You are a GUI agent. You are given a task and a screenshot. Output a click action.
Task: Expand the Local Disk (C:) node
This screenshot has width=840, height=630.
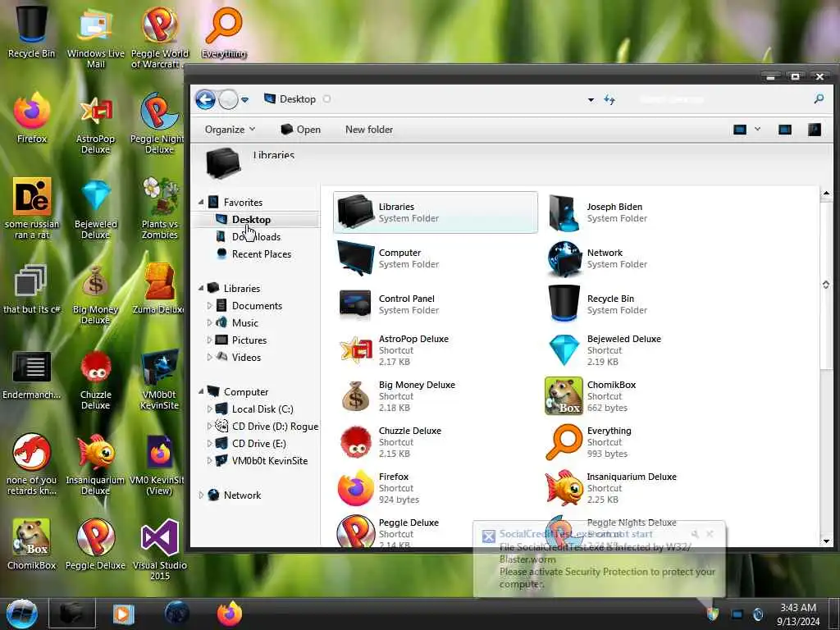(209, 409)
